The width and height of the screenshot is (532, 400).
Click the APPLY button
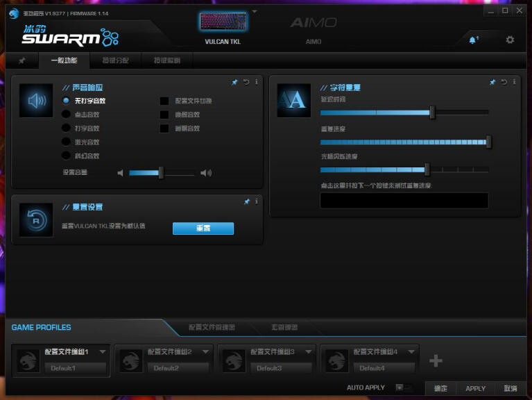click(x=475, y=388)
